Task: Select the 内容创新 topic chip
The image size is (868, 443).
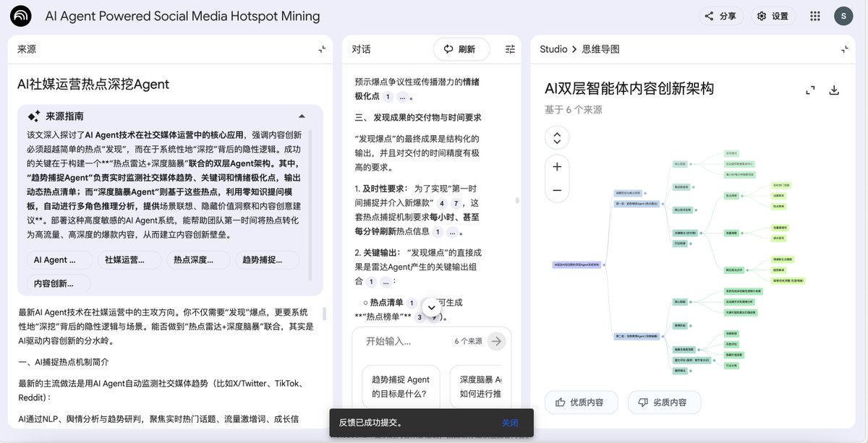Action: pos(59,284)
